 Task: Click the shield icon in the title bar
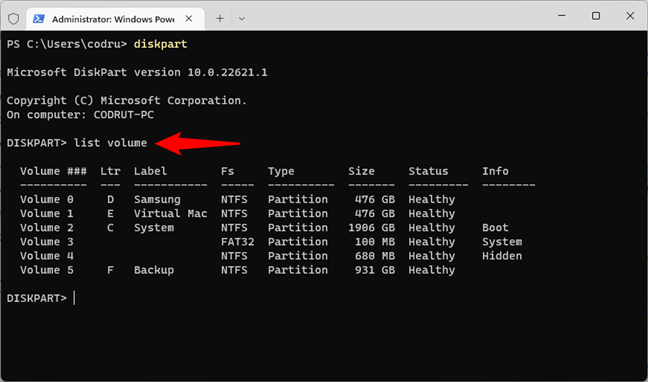(x=13, y=18)
